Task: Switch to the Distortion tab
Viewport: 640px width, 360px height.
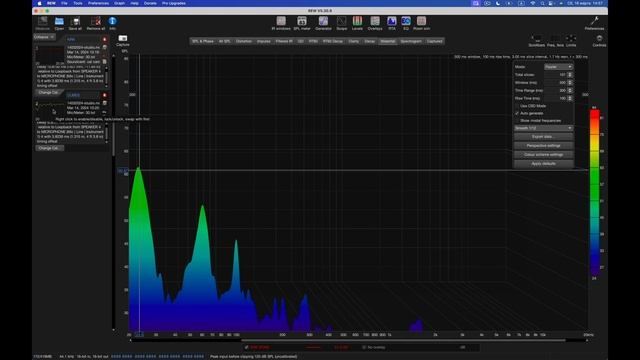Action: [x=244, y=41]
